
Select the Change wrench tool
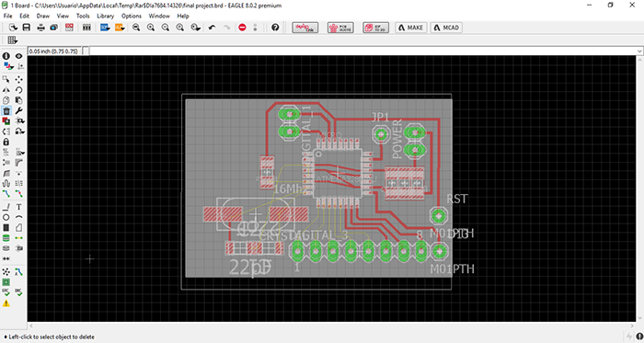[x=19, y=110]
